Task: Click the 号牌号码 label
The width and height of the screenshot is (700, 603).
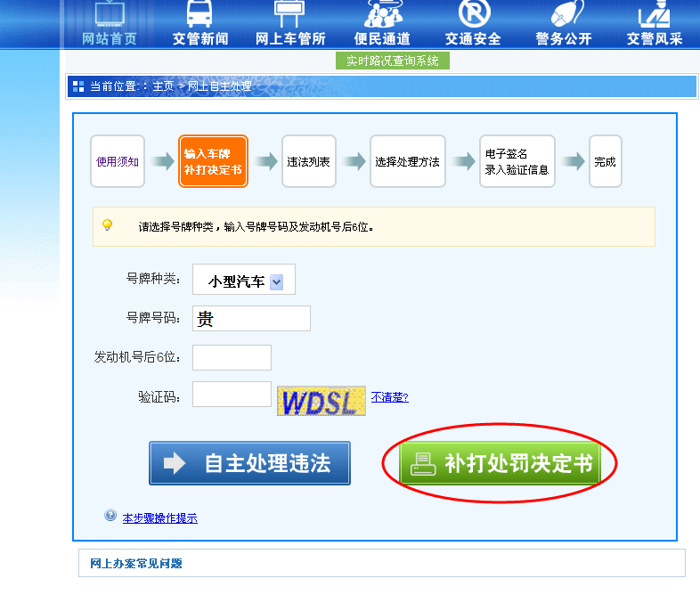Action: click(153, 318)
